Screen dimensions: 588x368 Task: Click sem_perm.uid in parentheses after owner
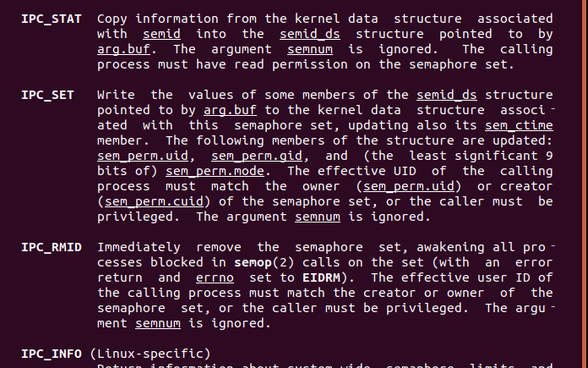[x=409, y=187]
